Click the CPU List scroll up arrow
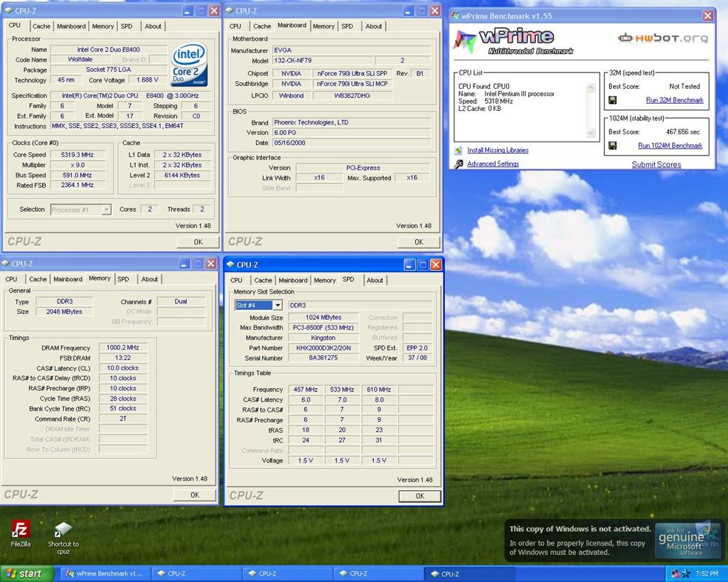 click(x=591, y=87)
